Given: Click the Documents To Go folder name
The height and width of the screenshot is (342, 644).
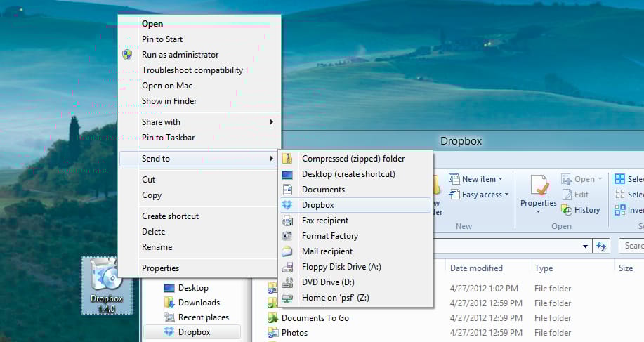Looking at the screenshot, I should tap(315, 318).
